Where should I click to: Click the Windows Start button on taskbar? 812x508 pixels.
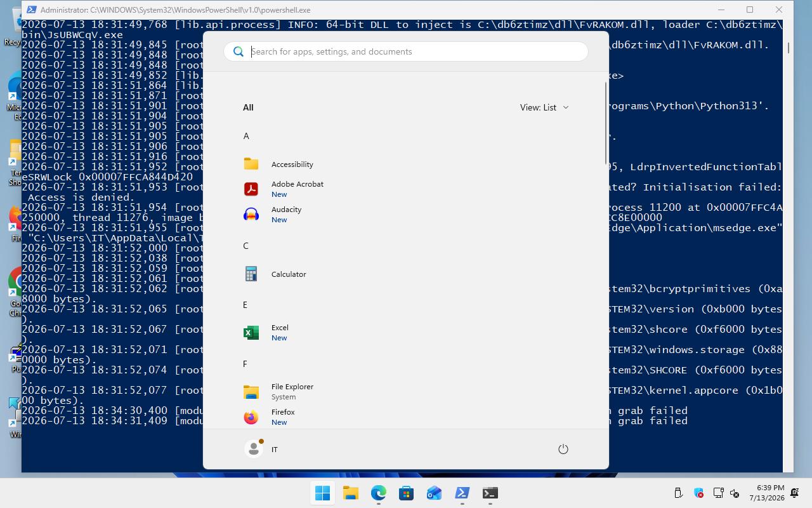(322, 493)
